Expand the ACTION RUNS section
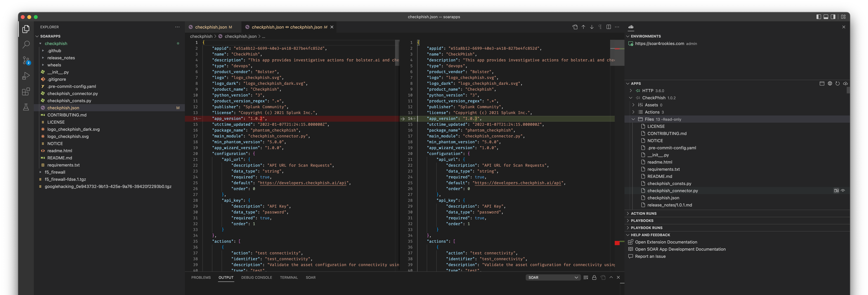This screenshot has width=868, height=295. point(628,213)
